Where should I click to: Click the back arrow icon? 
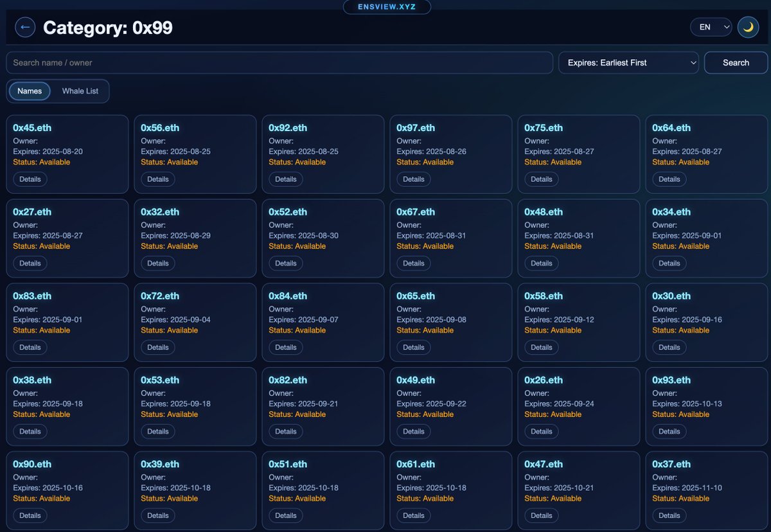(x=25, y=27)
